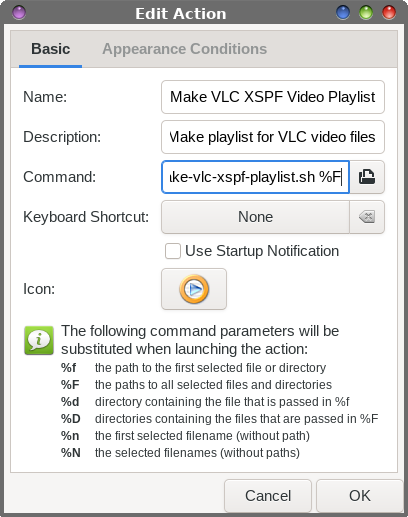The image size is (408, 517).
Task: Focus the Description text field
Action: pos(273,137)
